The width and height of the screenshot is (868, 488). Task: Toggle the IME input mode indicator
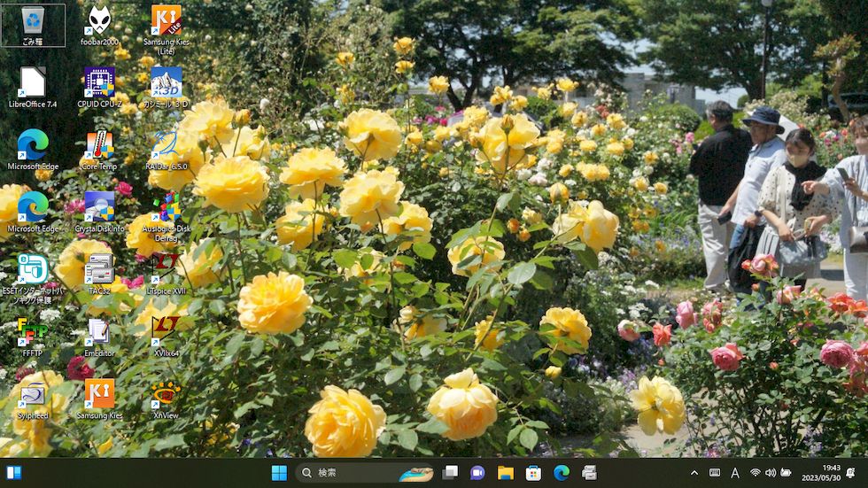tap(735, 473)
